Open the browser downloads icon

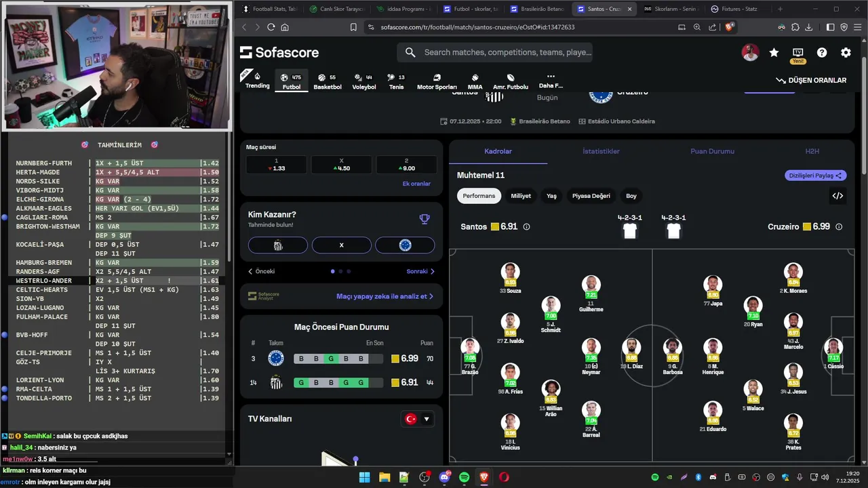pyautogui.click(x=808, y=27)
